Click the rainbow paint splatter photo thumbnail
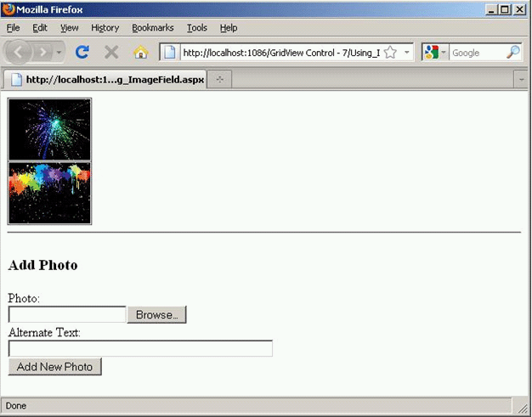Image resolution: width=532 pixels, height=417 pixels. (x=49, y=193)
